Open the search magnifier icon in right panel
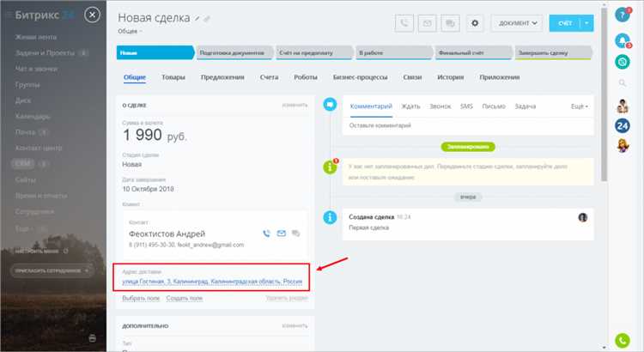The height and width of the screenshot is (352, 644). click(x=623, y=83)
